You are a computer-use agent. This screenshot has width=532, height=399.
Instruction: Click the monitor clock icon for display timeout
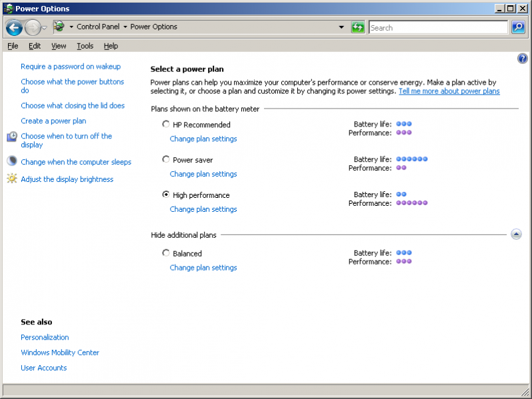coord(12,137)
